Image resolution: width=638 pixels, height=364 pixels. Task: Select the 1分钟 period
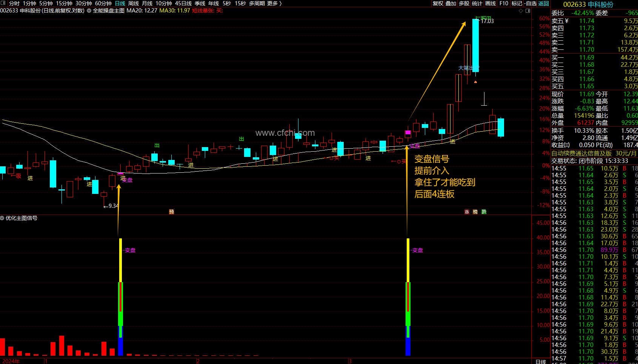29,3
